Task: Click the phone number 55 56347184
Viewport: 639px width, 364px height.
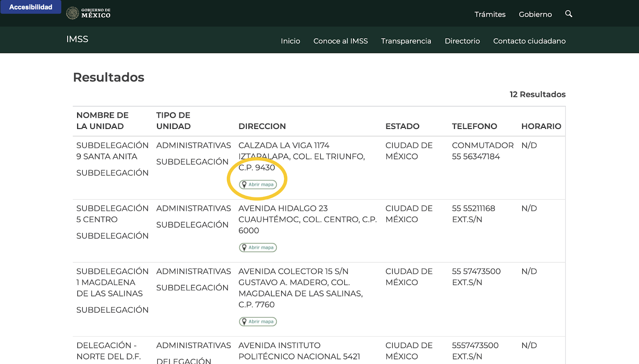Action: tap(476, 156)
